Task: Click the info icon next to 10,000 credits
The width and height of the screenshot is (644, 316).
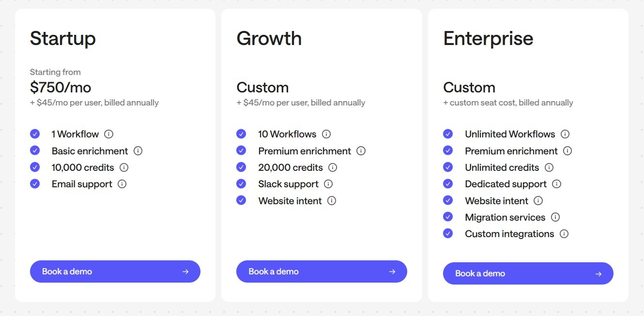Action: [x=124, y=167]
